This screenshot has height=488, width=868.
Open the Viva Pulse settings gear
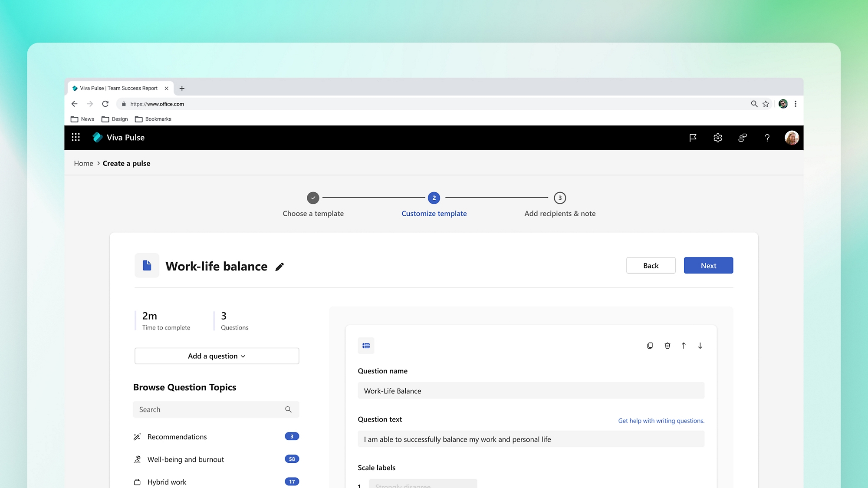pyautogui.click(x=718, y=138)
